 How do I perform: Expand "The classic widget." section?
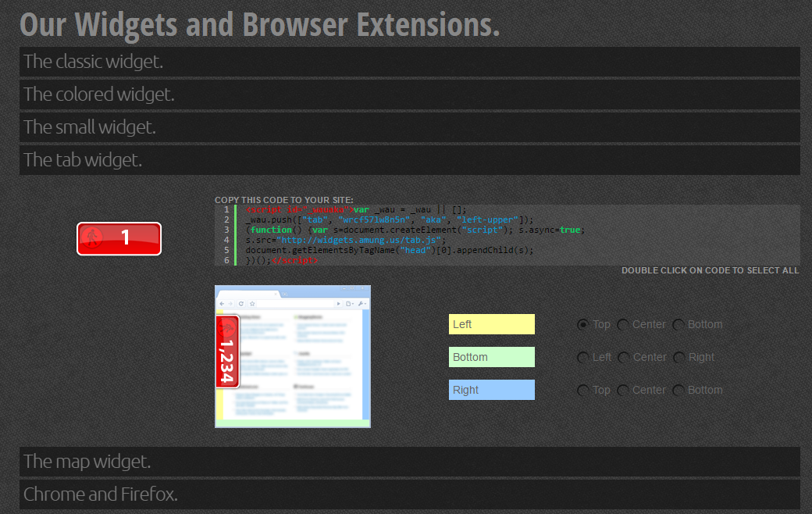coord(410,62)
